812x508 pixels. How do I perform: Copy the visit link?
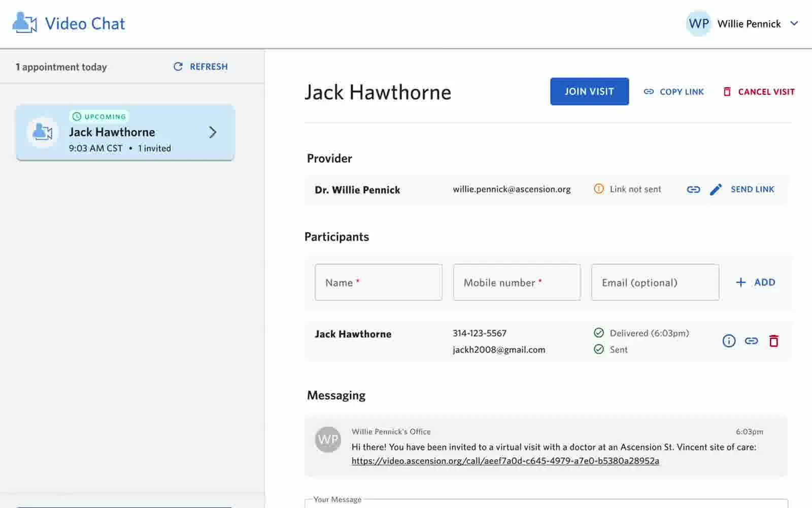click(x=673, y=92)
